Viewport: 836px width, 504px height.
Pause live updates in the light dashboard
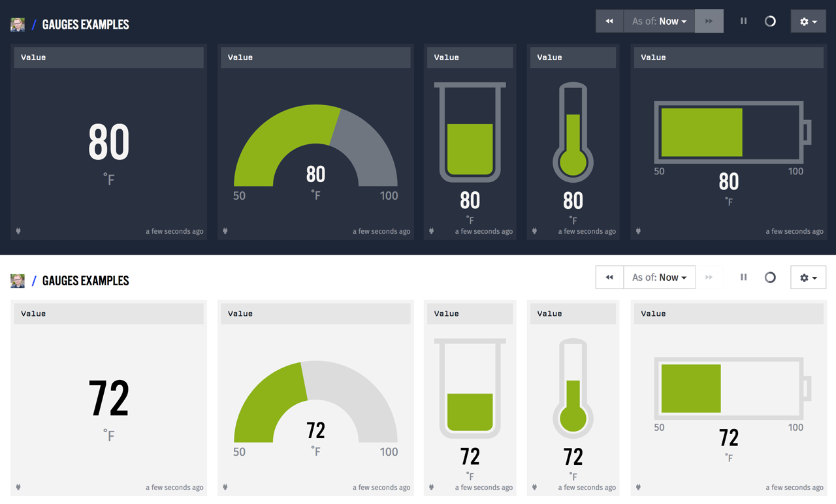pyautogui.click(x=743, y=277)
